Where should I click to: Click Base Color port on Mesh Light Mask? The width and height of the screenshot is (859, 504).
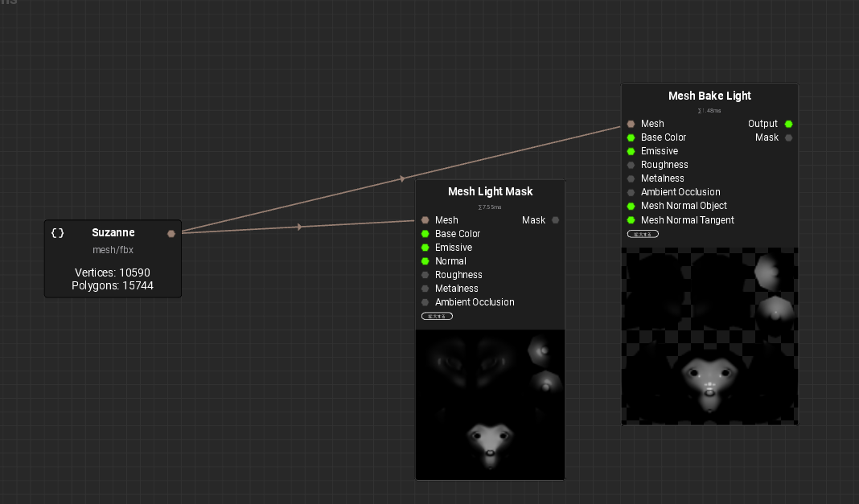[425, 234]
